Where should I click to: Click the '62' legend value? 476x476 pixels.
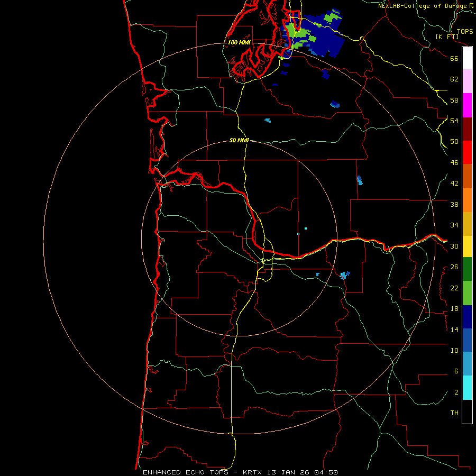(x=454, y=79)
